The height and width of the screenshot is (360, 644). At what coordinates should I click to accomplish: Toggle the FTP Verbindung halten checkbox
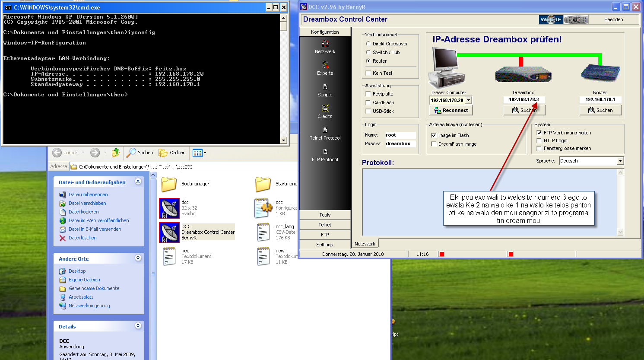click(539, 133)
